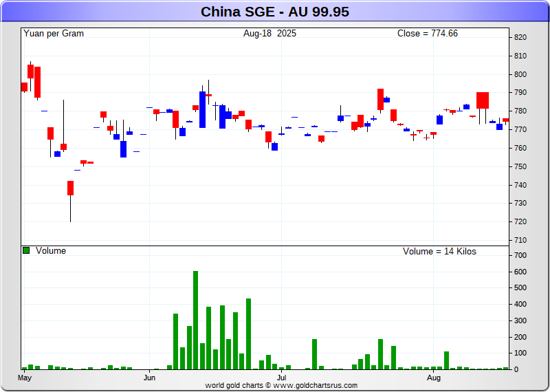
Task: Click the 740 price axis label
Action: click(x=520, y=185)
